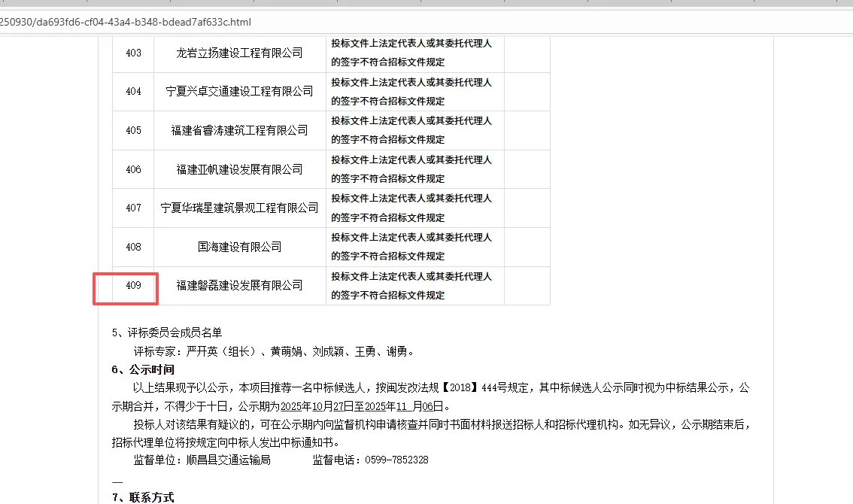Screen dimensions: 853x504
Task: Click the rejection reason in row 403
Action: [x=411, y=53]
